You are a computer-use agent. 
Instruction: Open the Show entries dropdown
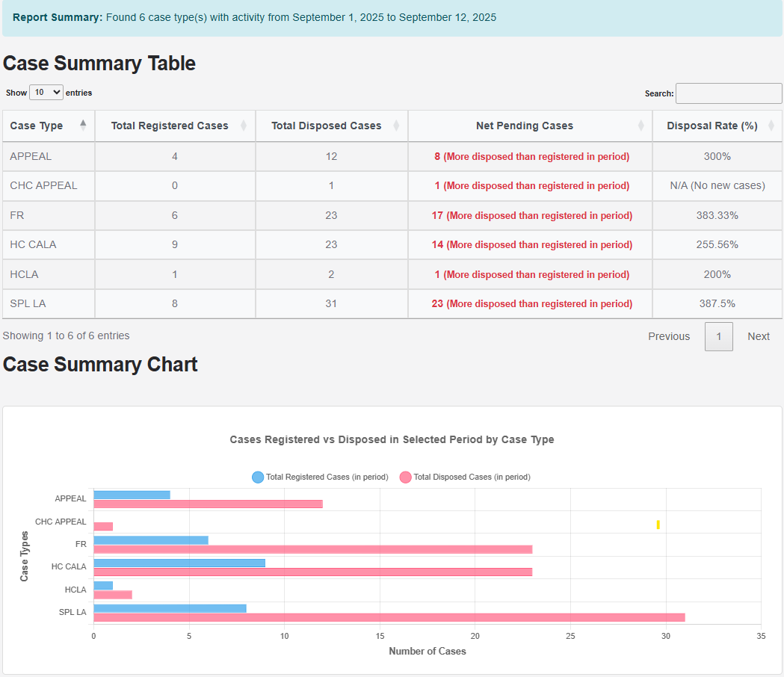tap(46, 93)
